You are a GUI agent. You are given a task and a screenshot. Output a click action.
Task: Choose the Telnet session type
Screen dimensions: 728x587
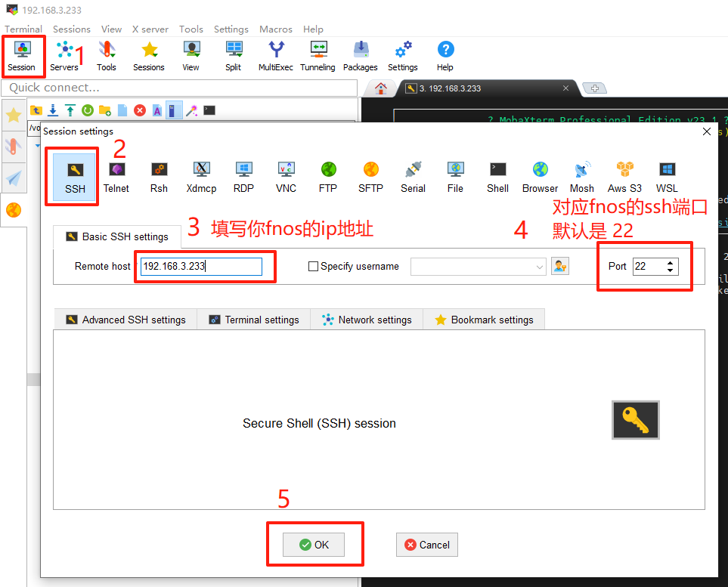pos(116,177)
